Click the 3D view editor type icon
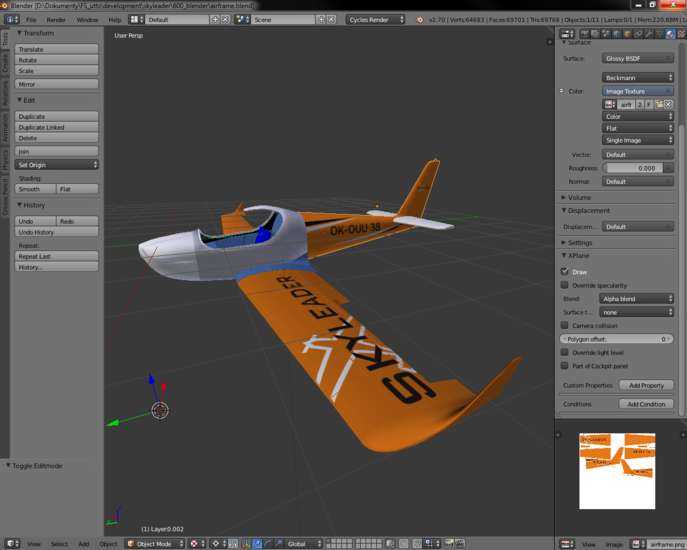This screenshot has height=550, width=687. 13,544
